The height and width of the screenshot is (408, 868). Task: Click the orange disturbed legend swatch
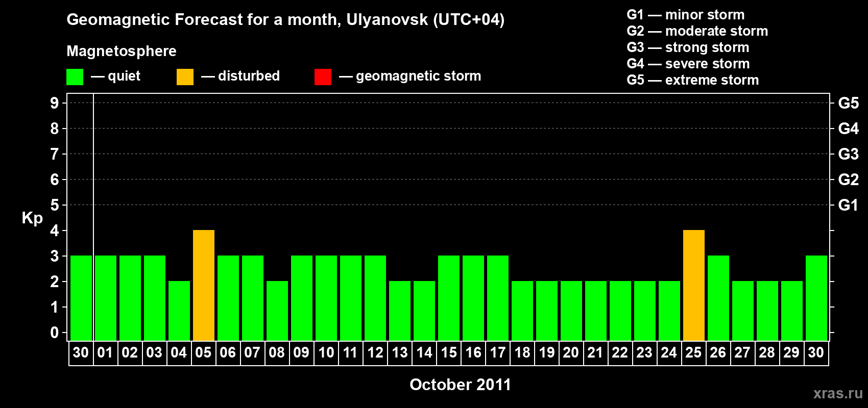tap(185, 77)
